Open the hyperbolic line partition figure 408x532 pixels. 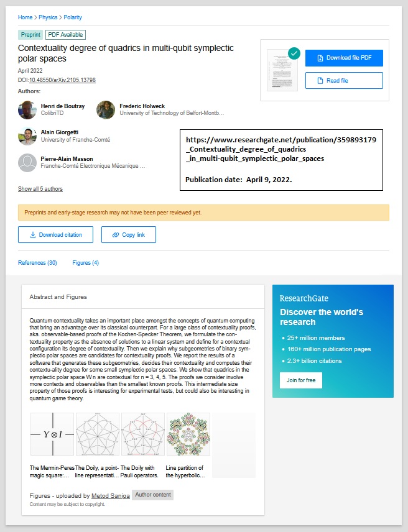pyautogui.click(x=188, y=434)
